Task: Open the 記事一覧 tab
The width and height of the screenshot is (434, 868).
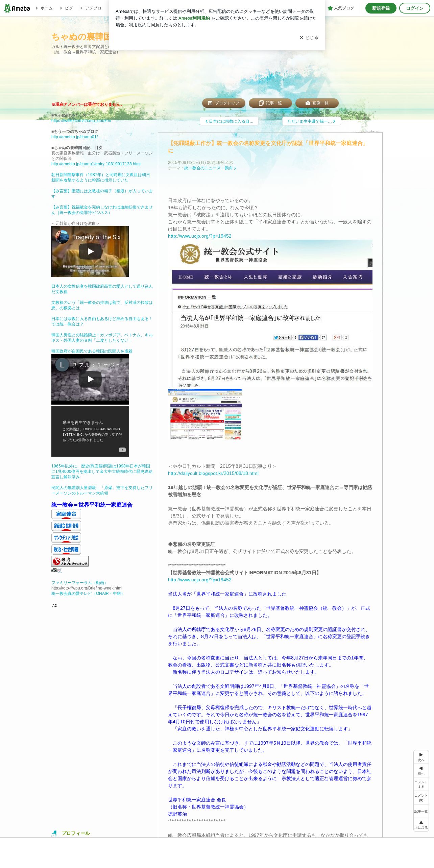Action: pos(270,103)
